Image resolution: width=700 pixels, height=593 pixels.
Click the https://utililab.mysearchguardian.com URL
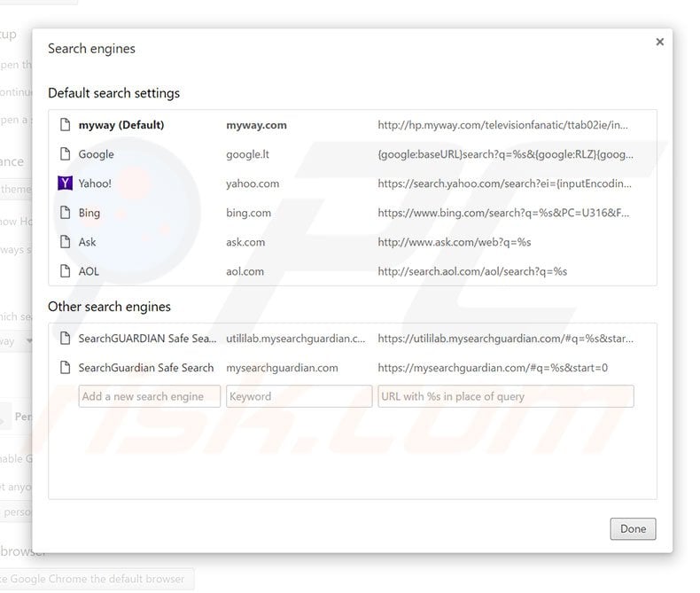click(505, 339)
